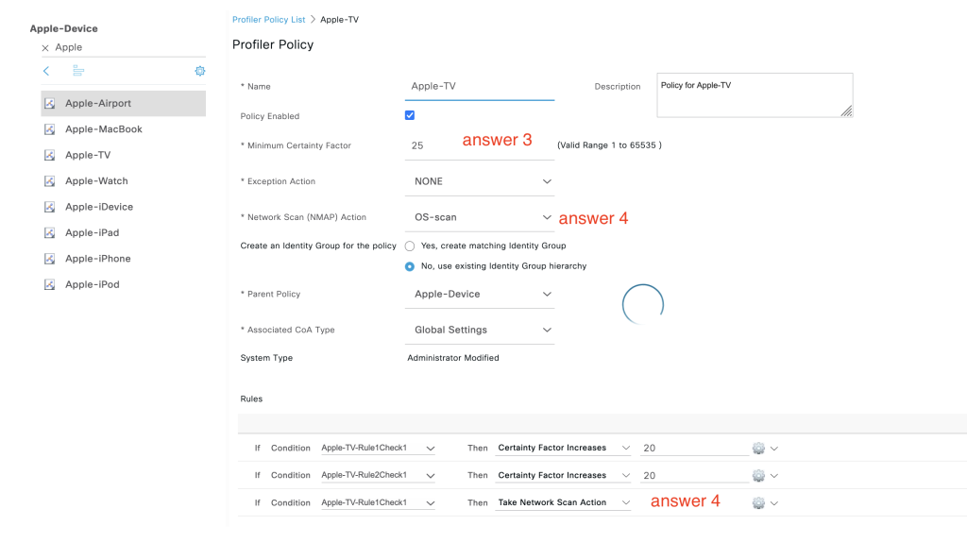Image resolution: width=967 pixels, height=560 pixels.
Task: Select Yes, create matching Identity Group
Action: [x=410, y=246]
